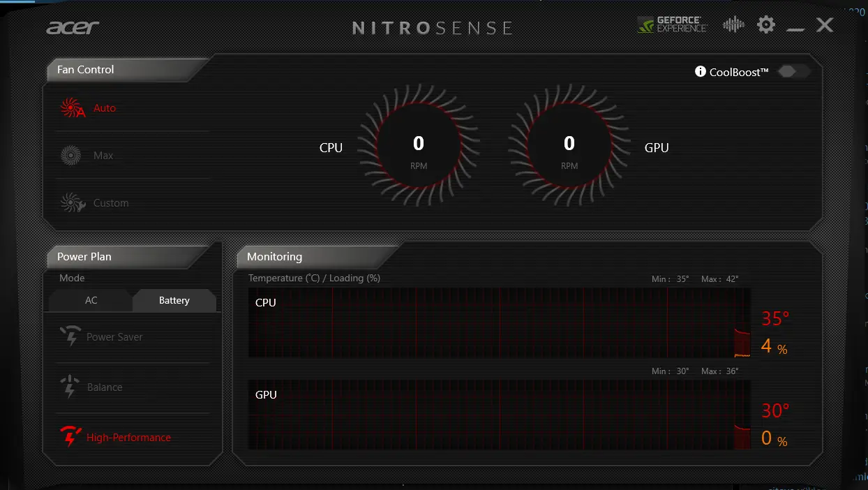
Task: Minimize the NitroSense window
Action: 796,27
